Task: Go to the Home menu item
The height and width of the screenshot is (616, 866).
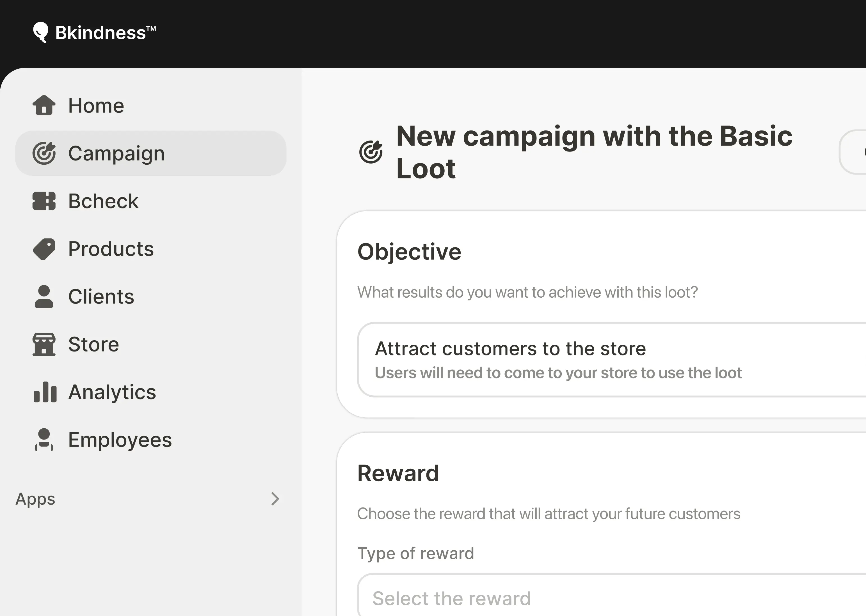Action: coord(96,105)
